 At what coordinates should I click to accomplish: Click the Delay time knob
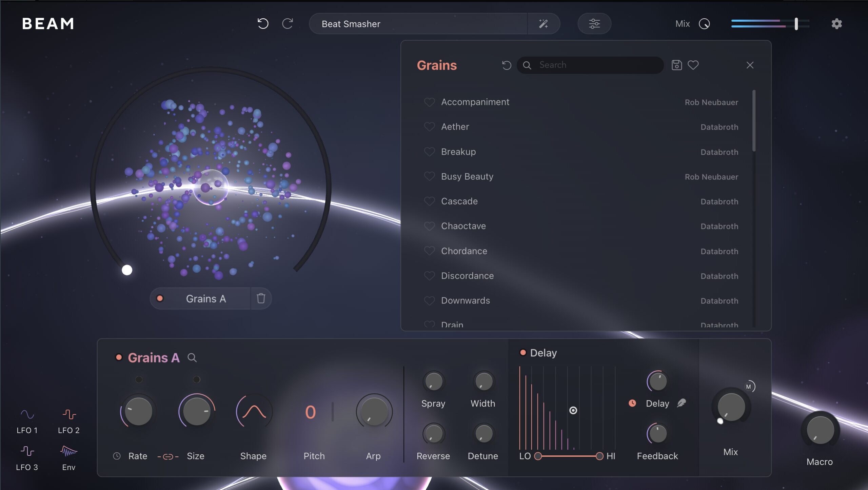(x=657, y=381)
